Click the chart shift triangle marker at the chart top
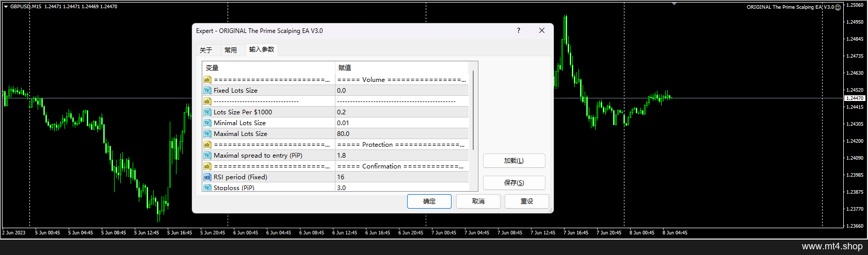Screen dimensions: 868x255 (x=674, y=4)
